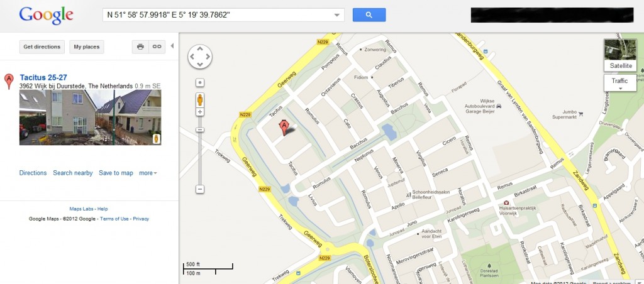The image size is (644, 284).
Task: Click the link chain icon
Action: coord(157,46)
